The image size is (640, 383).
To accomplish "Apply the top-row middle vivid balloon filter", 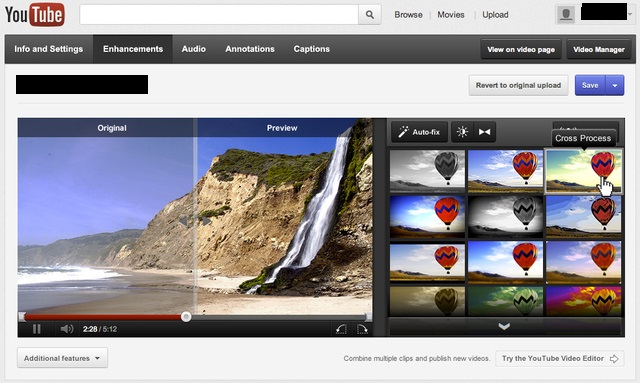I will click(505, 170).
